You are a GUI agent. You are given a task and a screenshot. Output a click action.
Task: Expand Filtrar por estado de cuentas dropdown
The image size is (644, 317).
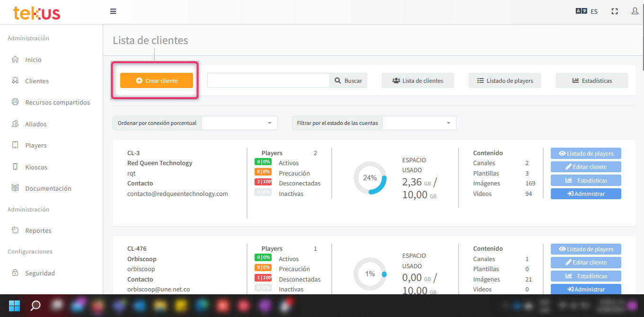tap(419, 123)
